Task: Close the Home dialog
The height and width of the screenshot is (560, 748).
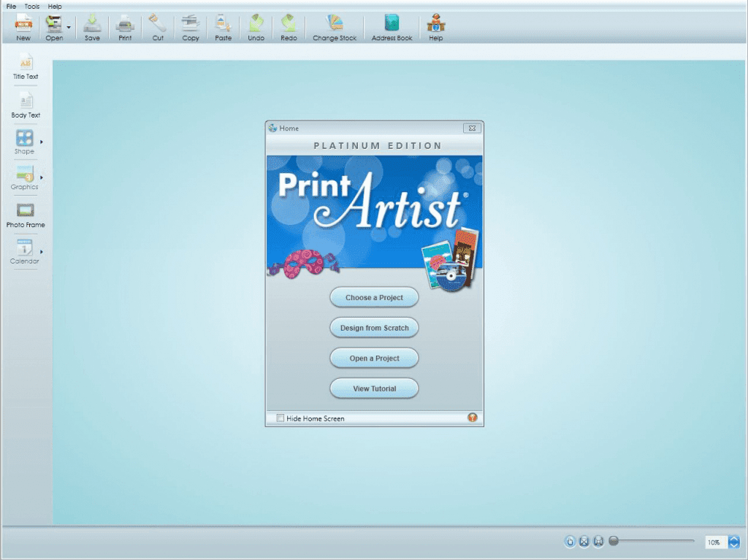Action: pos(473,129)
